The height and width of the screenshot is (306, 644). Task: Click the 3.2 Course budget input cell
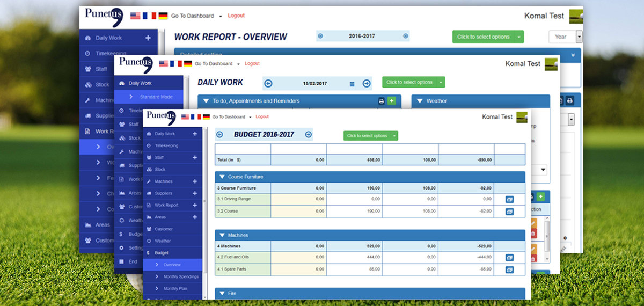tap(298, 211)
